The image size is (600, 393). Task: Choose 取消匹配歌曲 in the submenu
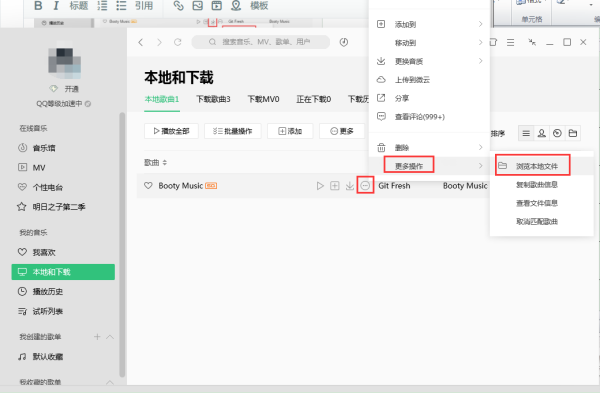[x=541, y=222]
